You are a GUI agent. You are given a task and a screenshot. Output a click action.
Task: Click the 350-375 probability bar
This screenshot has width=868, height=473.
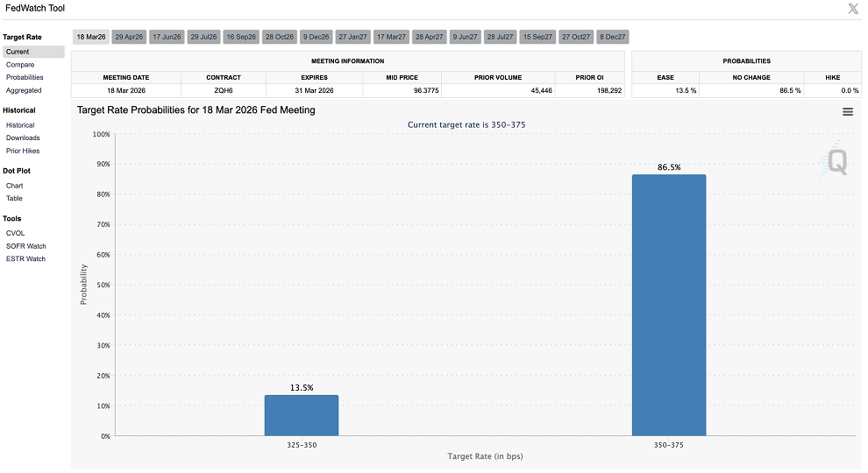coord(669,306)
